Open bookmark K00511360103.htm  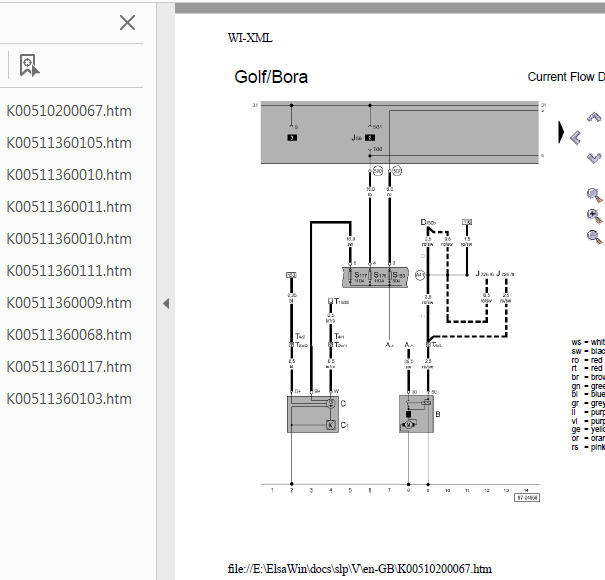69,399
